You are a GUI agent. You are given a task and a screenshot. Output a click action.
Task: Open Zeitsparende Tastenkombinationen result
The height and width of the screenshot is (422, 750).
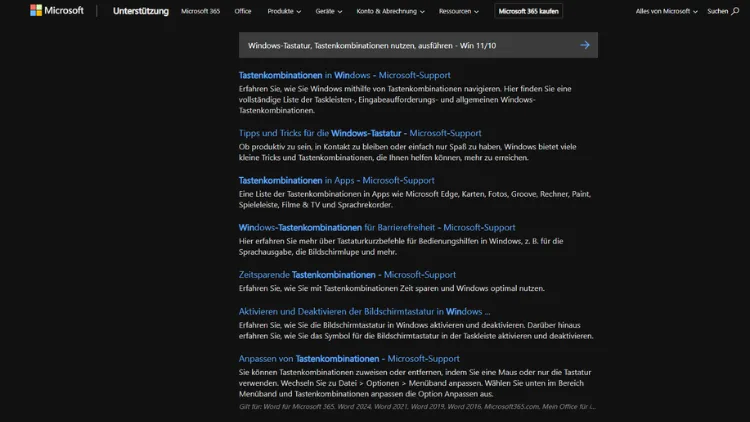click(347, 275)
